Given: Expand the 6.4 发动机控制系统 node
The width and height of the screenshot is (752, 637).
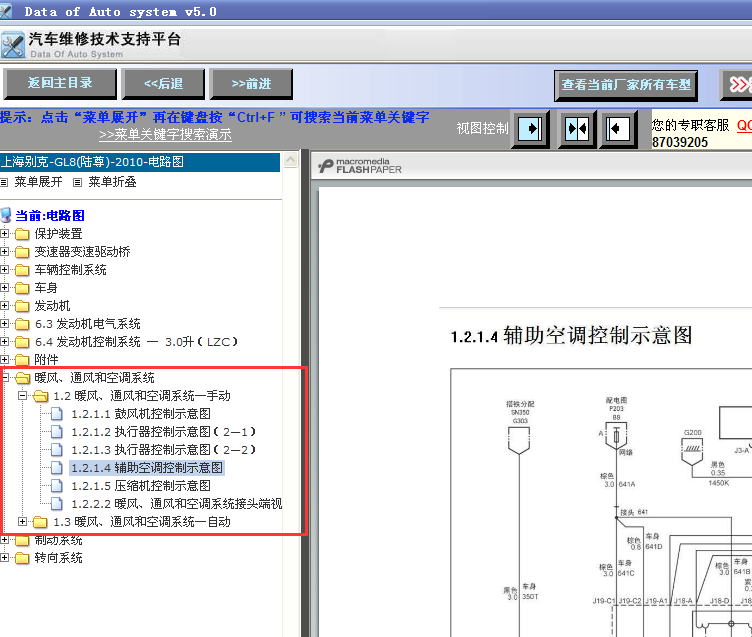Looking at the screenshot, I should click(4, 342).
